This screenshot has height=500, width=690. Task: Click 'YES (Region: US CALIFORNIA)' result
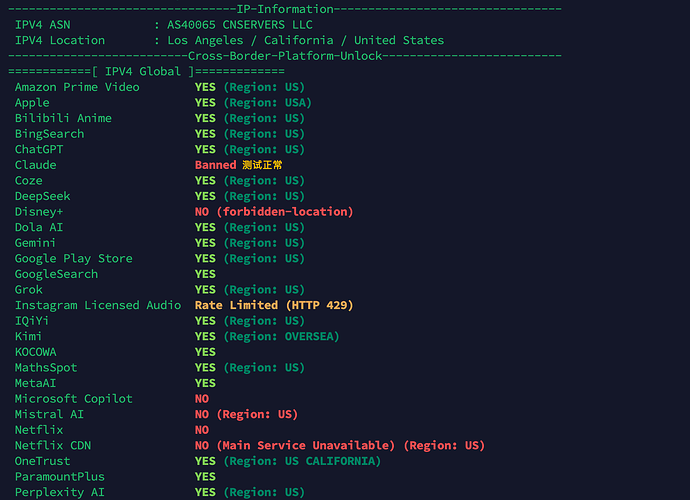coord(288,461)
